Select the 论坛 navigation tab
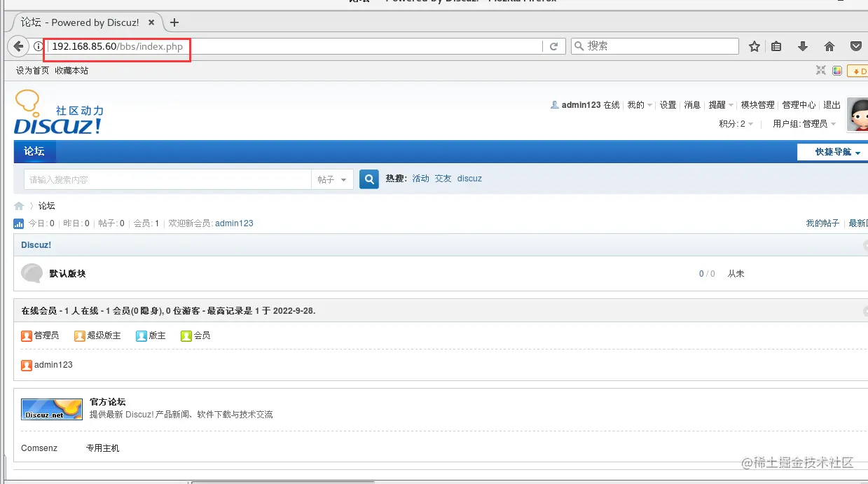The image size is (868, 484). coord(34,151)
